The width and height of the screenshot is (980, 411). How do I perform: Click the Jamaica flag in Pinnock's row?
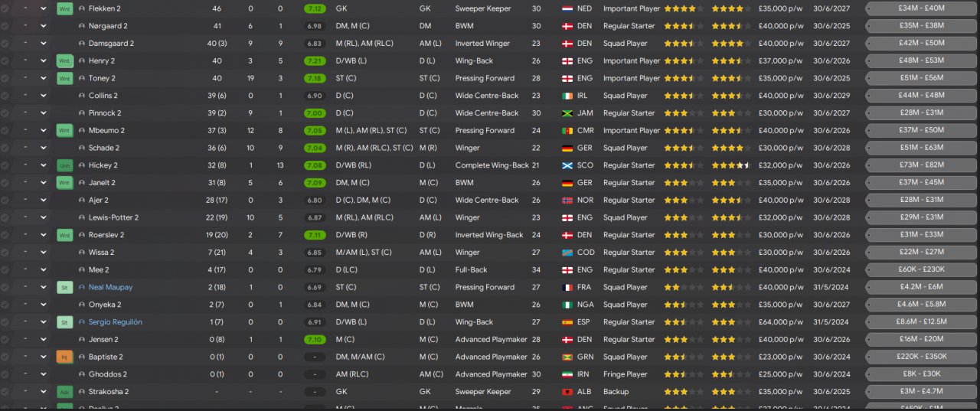coord(567,113)
